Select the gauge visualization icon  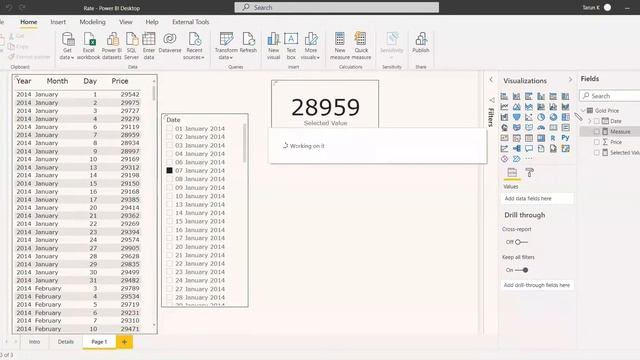coord(541,127)
